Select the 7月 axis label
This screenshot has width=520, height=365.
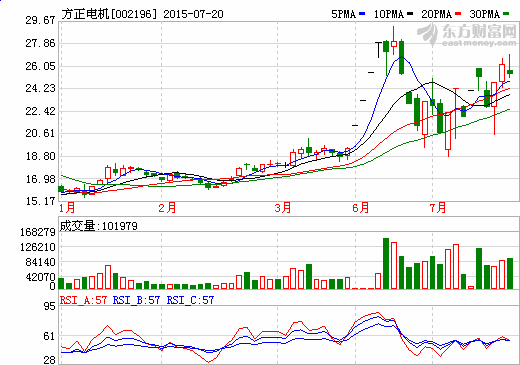point(438,208)
